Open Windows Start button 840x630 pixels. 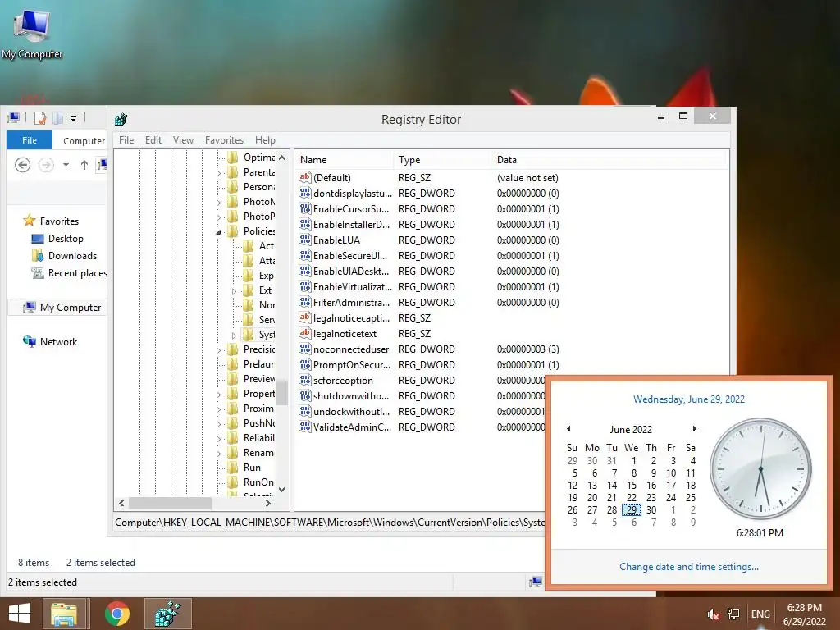click(20, 614)
